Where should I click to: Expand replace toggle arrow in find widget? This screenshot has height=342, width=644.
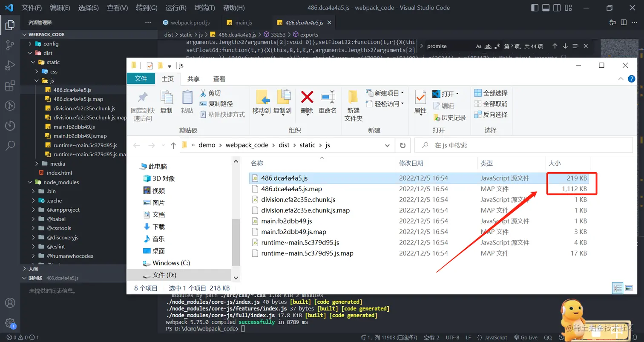pyautogui.click(x=422, y=46)
